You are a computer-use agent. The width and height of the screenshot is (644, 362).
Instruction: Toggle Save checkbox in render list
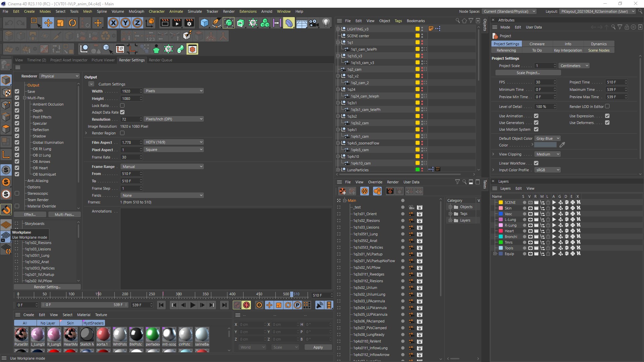coord(17,92)
